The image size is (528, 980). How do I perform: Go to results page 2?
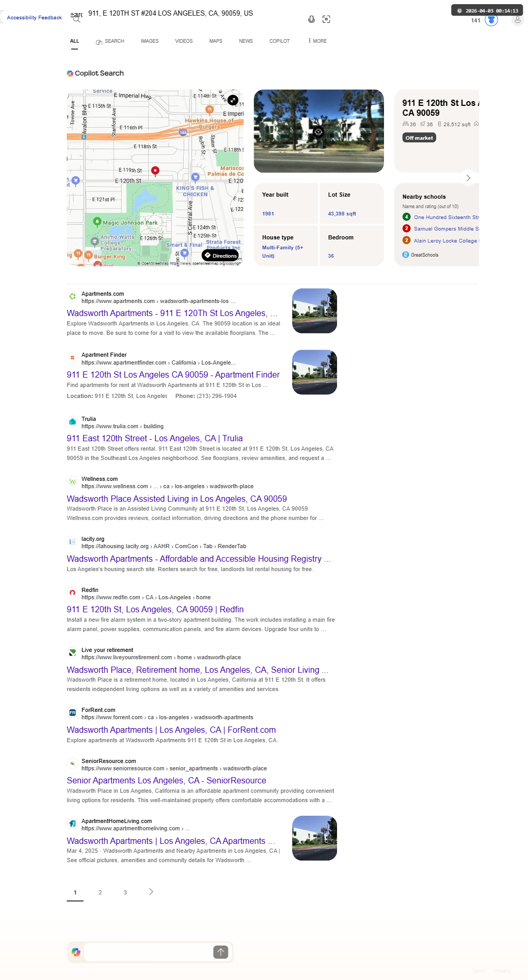[100, 892]
